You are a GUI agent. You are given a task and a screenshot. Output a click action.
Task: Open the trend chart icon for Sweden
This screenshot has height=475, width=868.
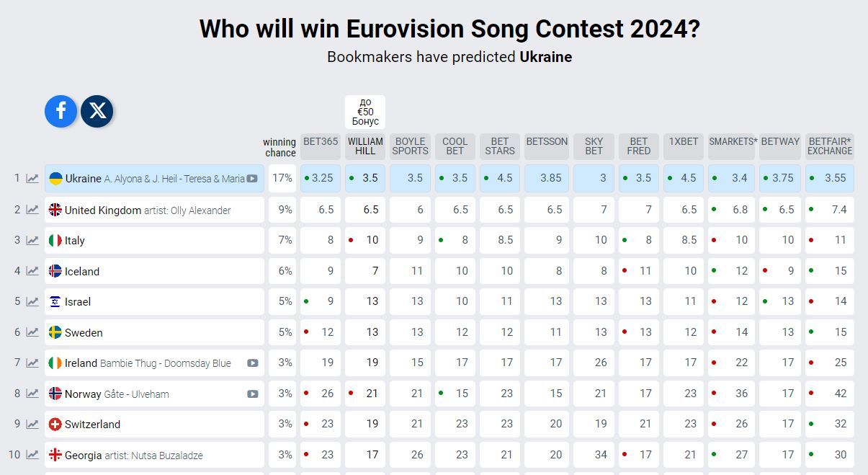32,332
